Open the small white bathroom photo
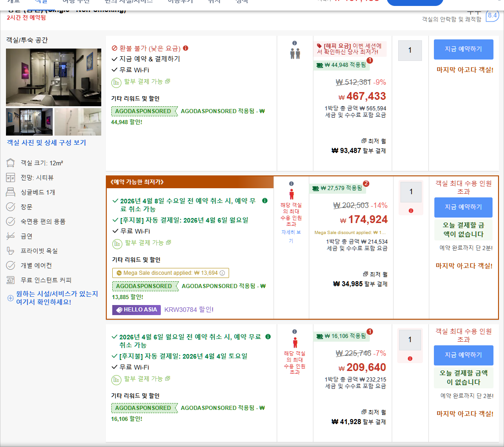Viewport: 504px width, 447px height. coord(78,122)
